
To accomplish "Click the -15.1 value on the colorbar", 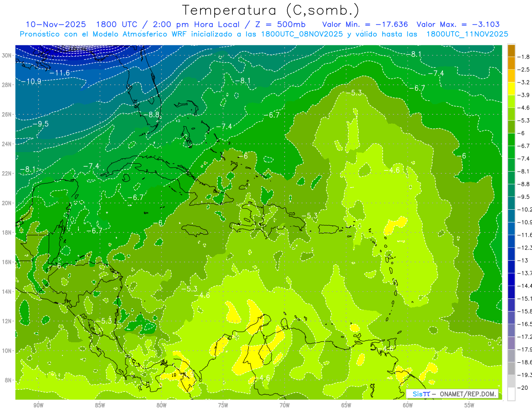I will coord(525,298).
